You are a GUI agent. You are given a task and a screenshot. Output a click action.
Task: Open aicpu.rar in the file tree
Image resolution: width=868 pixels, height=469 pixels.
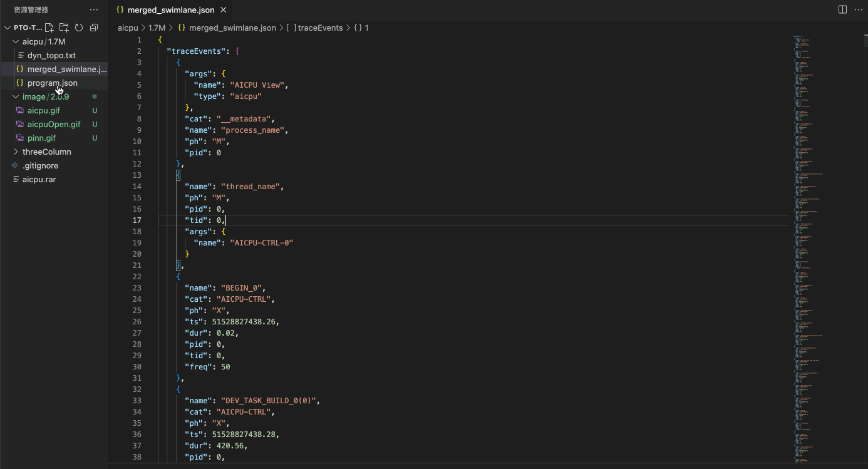click(x=39, y=179)
